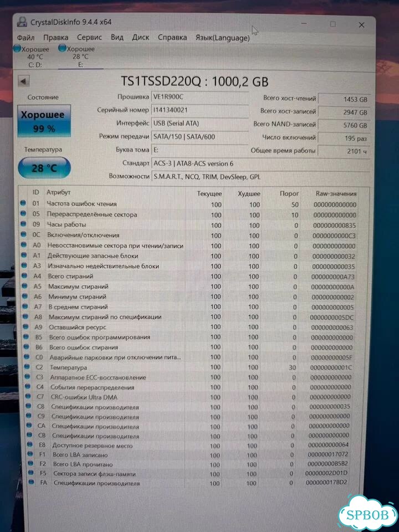This screenshot has width=399, height=532.
Task: Click status dot of attribute 09 Часы работы
Action: 23,224
